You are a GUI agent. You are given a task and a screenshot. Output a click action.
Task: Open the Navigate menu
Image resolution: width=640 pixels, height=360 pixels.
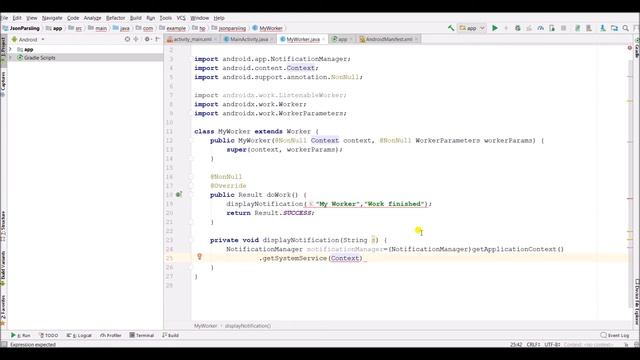[x=52, y=18]
